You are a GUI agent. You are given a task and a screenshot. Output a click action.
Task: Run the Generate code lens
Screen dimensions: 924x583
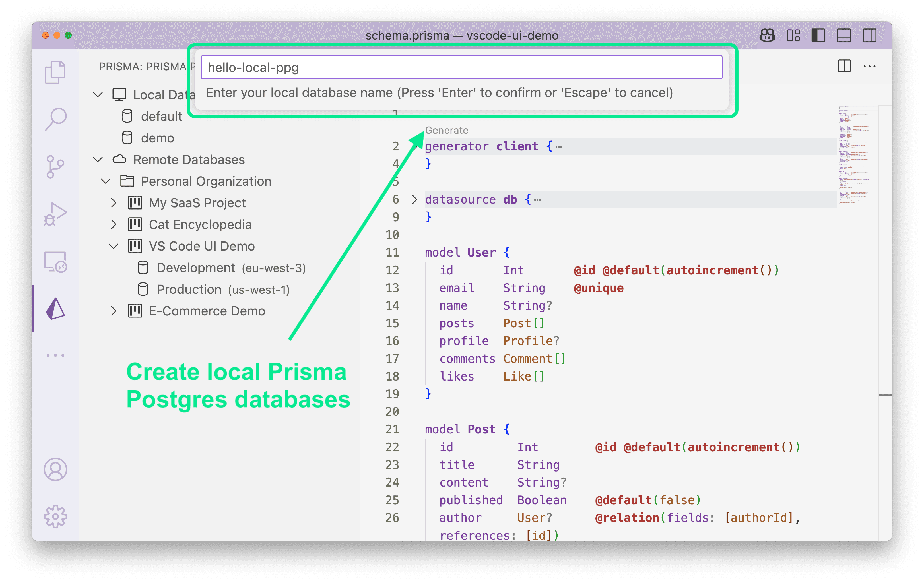click(446, 130)
